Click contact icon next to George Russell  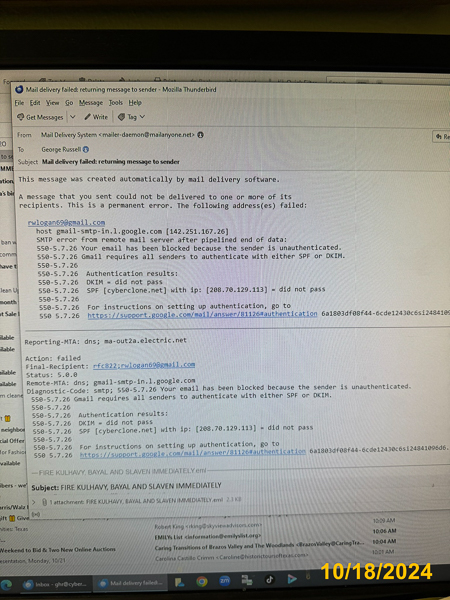coord(86,149)
